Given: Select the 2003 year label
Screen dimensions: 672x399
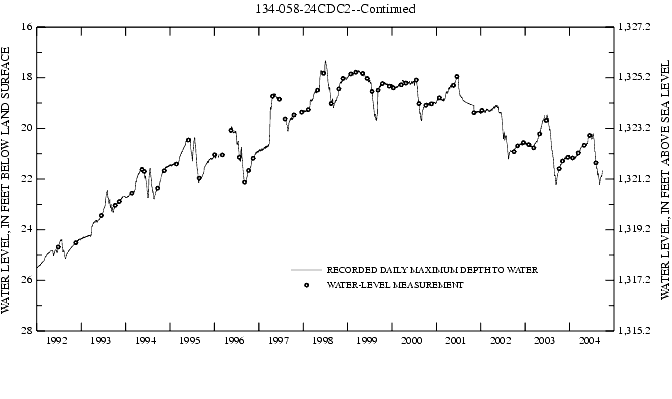Looking at the screenshot, I should [545, 341].
